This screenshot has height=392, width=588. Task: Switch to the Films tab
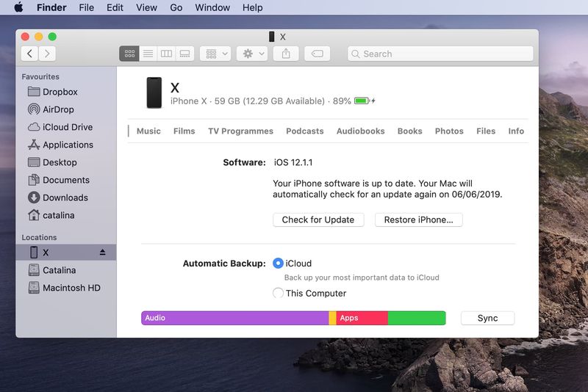(184, 131)
